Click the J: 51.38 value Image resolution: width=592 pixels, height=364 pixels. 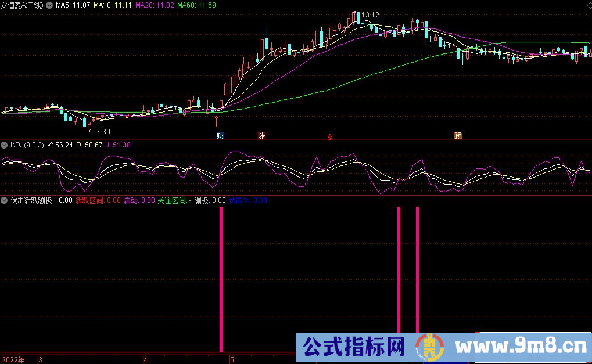(x=118, y=145)
